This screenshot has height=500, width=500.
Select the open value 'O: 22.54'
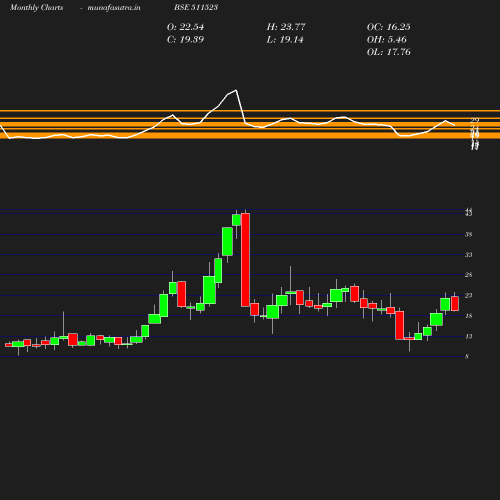(185, 27)
